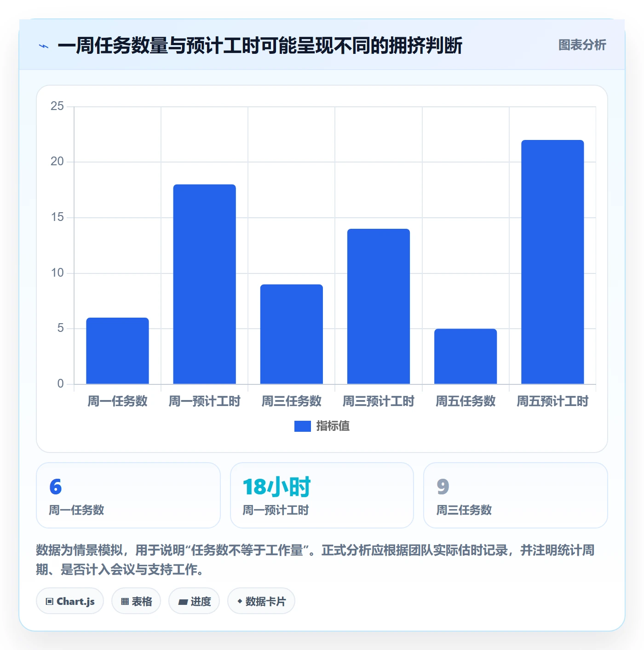Screen dimensions: 644x650
Task: Select the 进度 tag chip
Action: click(194, 601)
